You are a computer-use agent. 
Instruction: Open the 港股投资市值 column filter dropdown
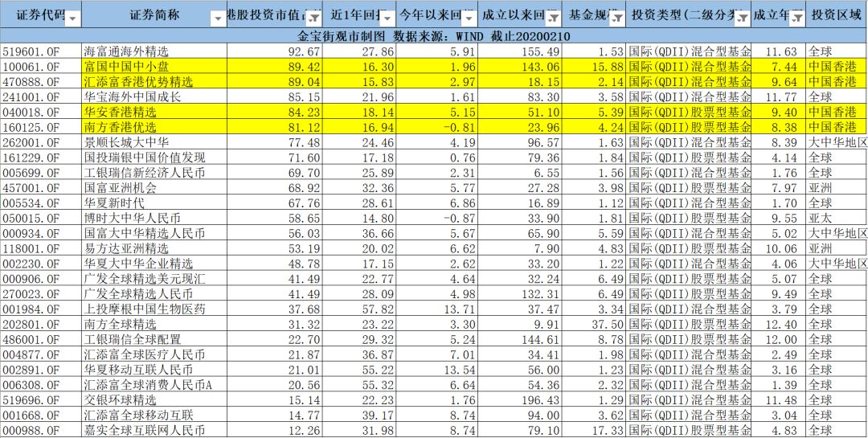click(313, 18)
